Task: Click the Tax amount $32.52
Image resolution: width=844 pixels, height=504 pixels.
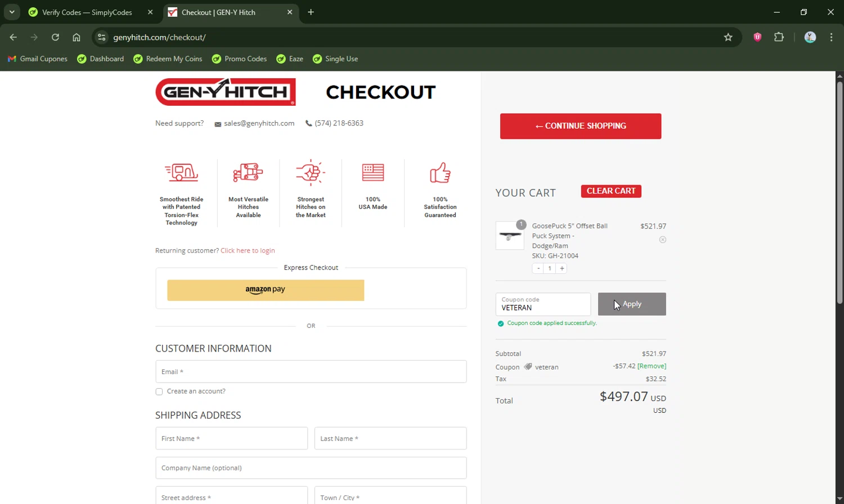Action: coord(656,379)
